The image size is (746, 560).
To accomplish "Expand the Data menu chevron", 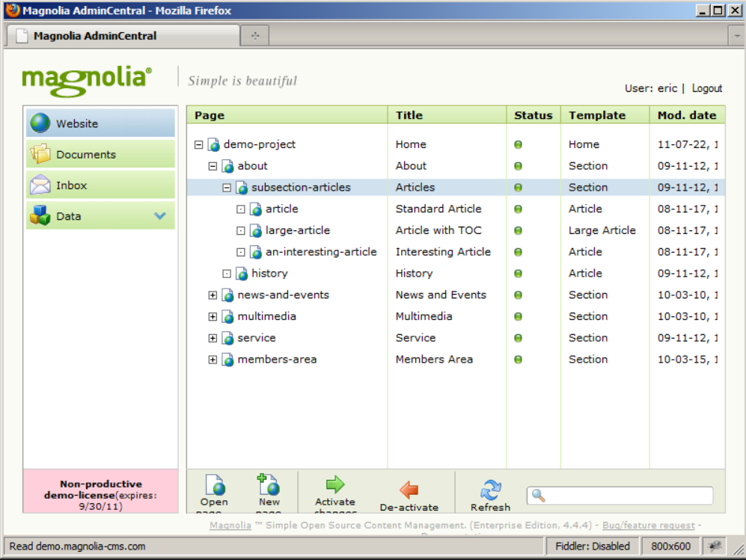I will (159, 216).
